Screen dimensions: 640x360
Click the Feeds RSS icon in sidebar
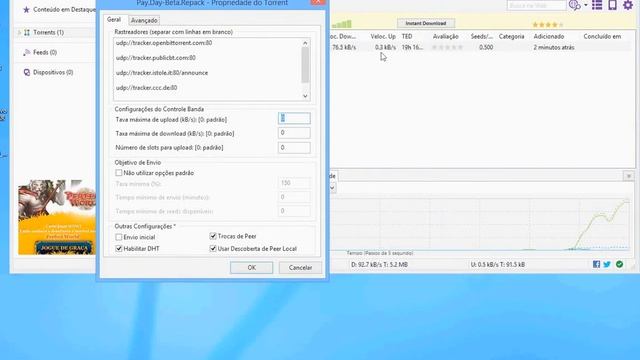point(27,52)
